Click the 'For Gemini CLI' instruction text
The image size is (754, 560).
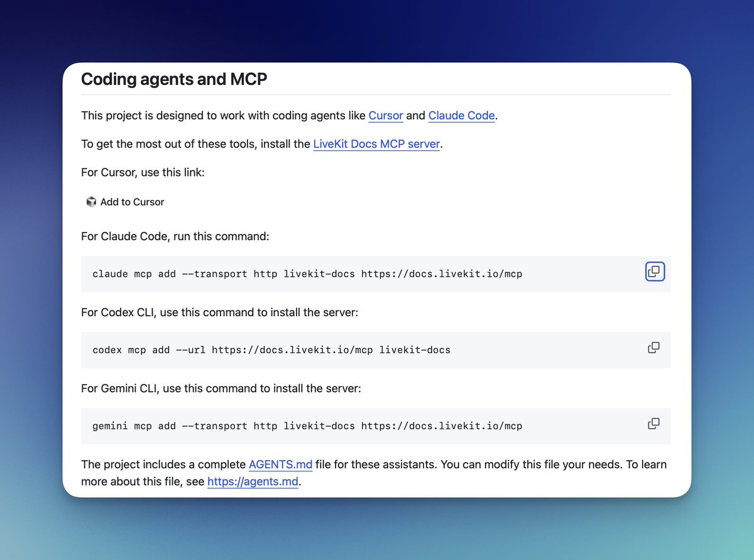click(221, 388)
